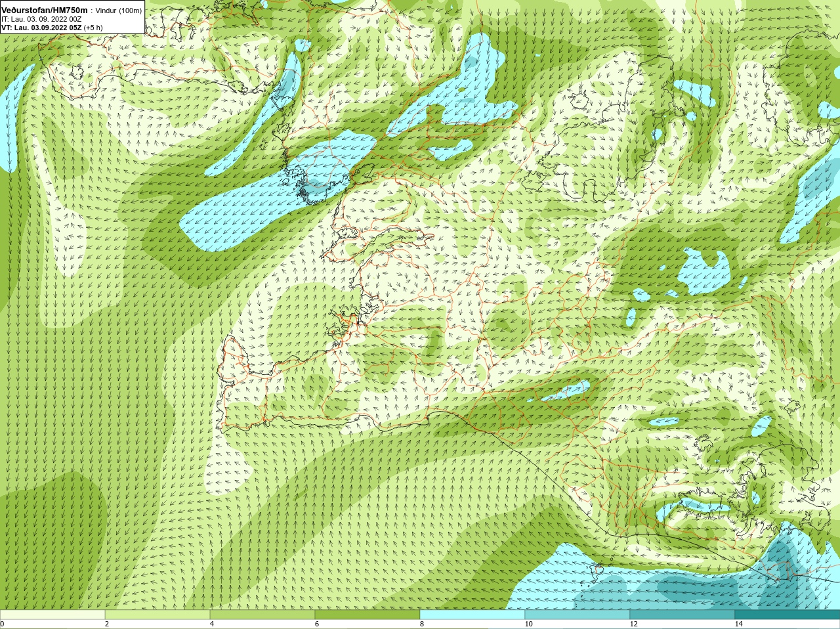Viewport: 840px width, 629px height.
Task: Select the above-14 dark teal legend swatch
Action: point(787,615)
